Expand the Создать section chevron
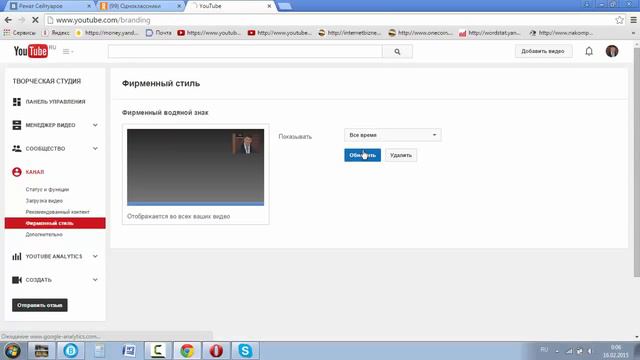Screen dimensions: 640x360 tap(95, 280)
